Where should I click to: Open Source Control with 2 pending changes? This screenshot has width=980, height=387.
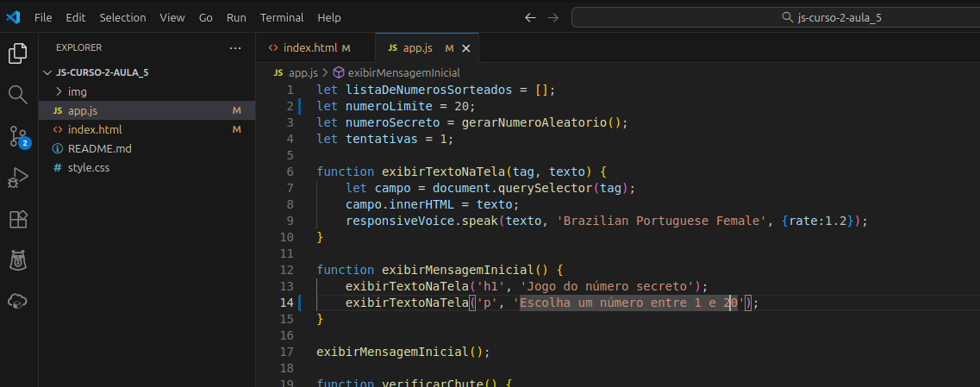click(x=18, y=136)
